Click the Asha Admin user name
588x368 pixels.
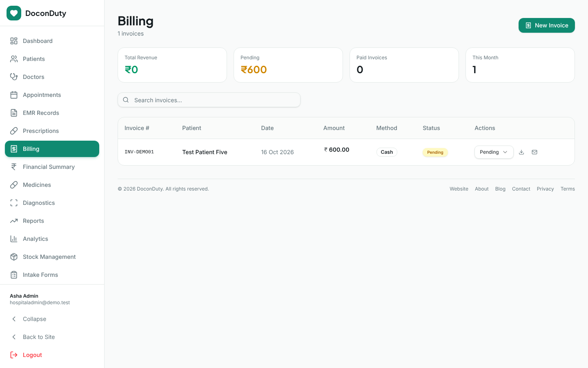click(24, 296)
